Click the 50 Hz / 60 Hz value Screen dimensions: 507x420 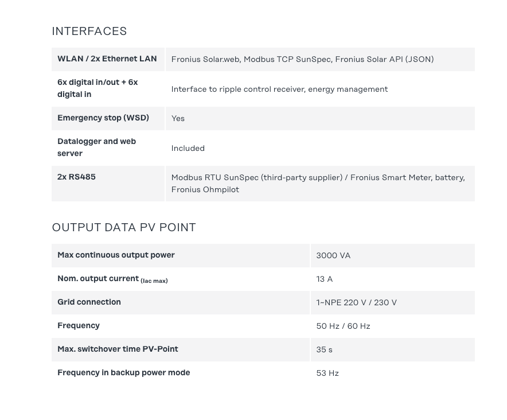[x=343, y=326]
